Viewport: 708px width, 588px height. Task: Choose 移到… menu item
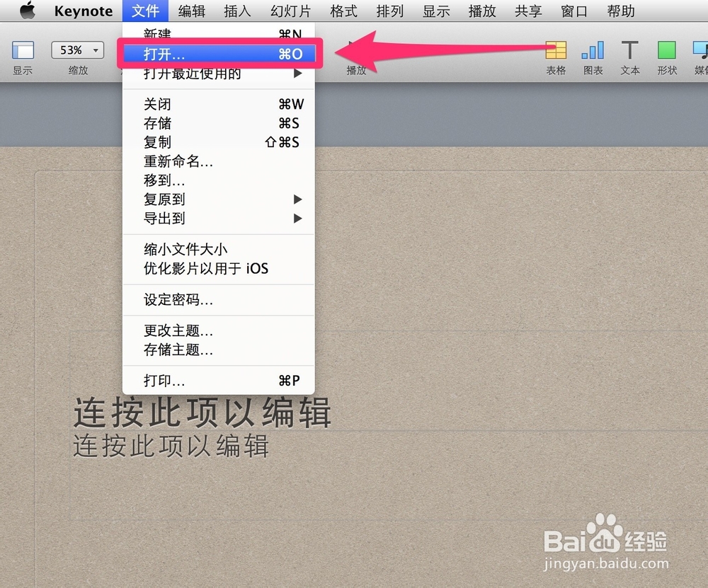tap(219, 180)
